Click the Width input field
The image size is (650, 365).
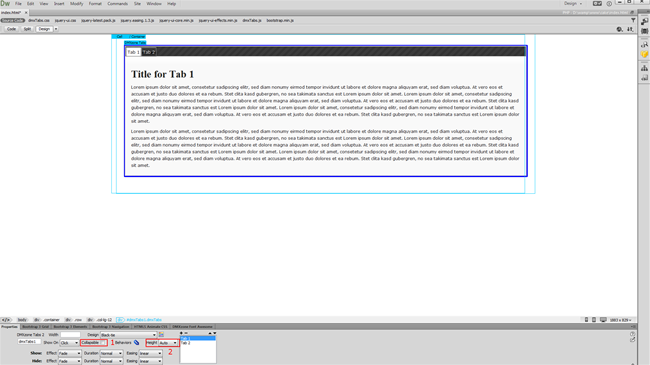[x=70, y=334]
